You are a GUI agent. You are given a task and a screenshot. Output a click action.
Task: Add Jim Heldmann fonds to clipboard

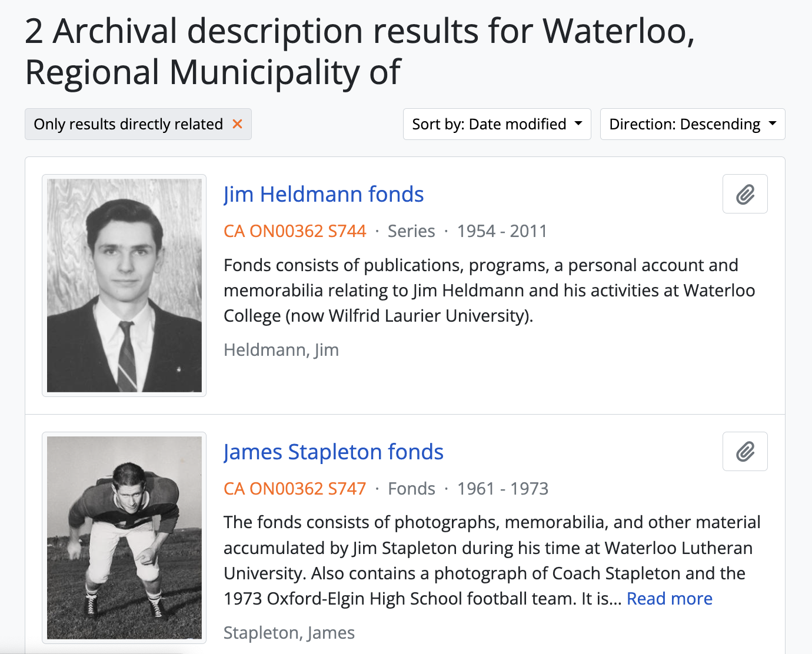point(745,194)
